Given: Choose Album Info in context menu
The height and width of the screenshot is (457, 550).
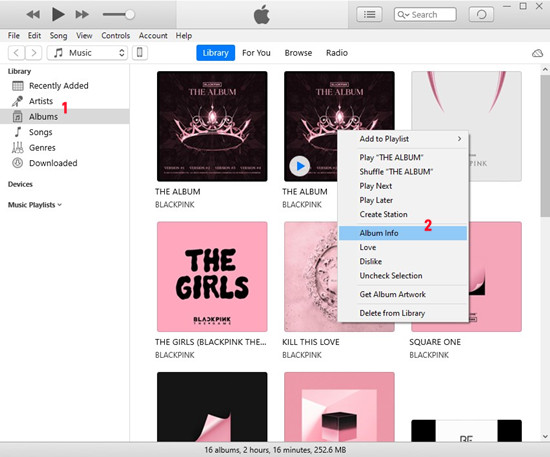Looking at the screenshot, I should (x=403, y=233).
